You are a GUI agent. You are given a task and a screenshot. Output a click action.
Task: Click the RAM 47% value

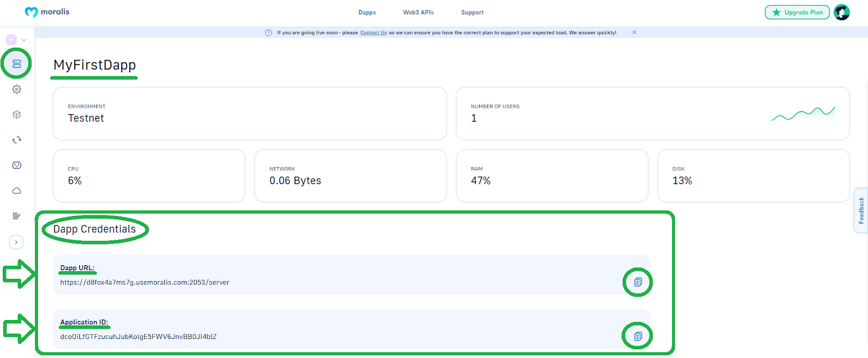[481, 181]
